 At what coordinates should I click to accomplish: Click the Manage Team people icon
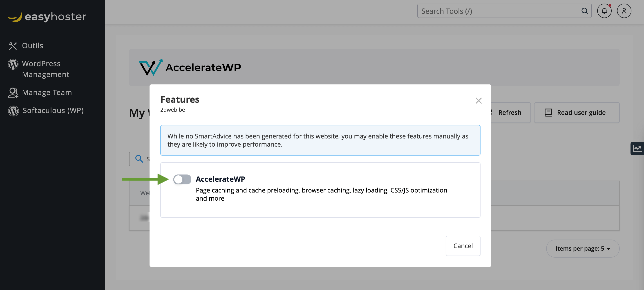click(x=13, y=93)
